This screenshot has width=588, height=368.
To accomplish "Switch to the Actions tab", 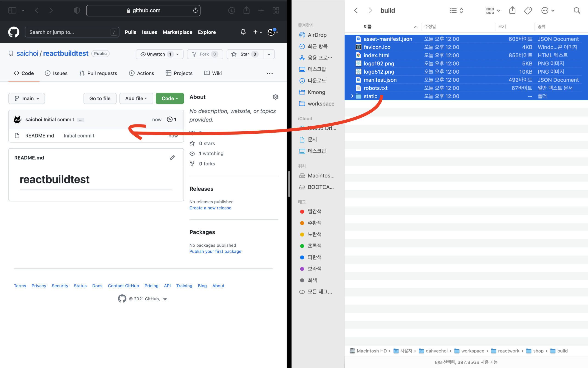I will coord(141,73).
